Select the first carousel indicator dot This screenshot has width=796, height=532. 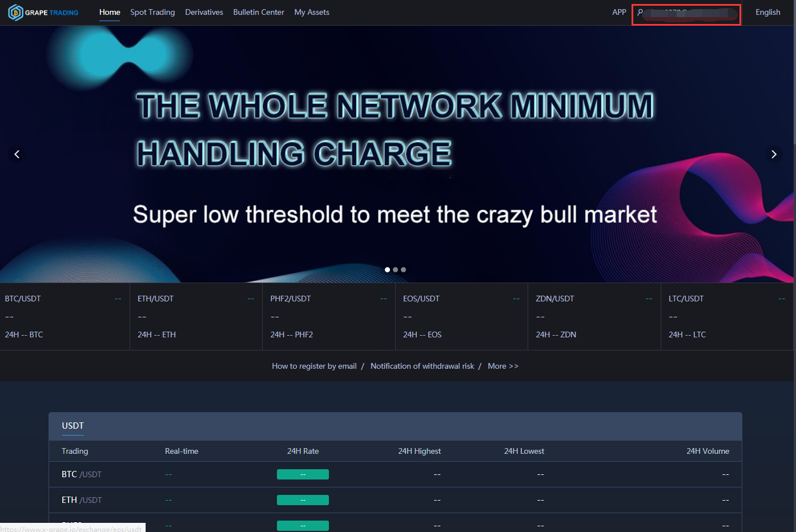tap(387, 269)
